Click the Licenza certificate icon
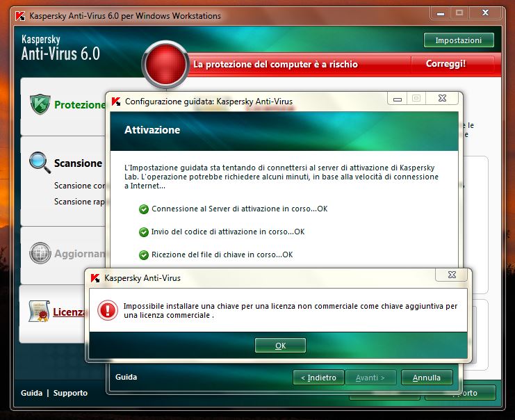Viewport: 515px width, 420px height. pos(40,312)
